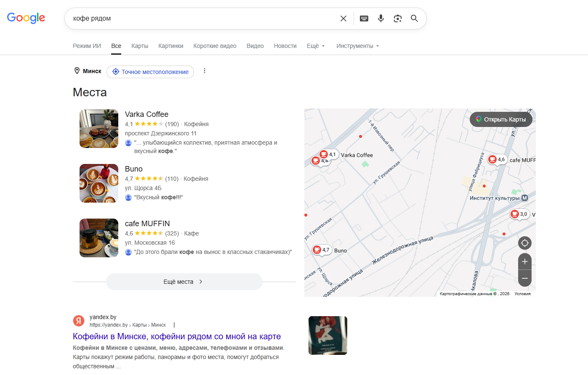
Task: Click the Институт культуры metro M icon
Action: (524, 198)
